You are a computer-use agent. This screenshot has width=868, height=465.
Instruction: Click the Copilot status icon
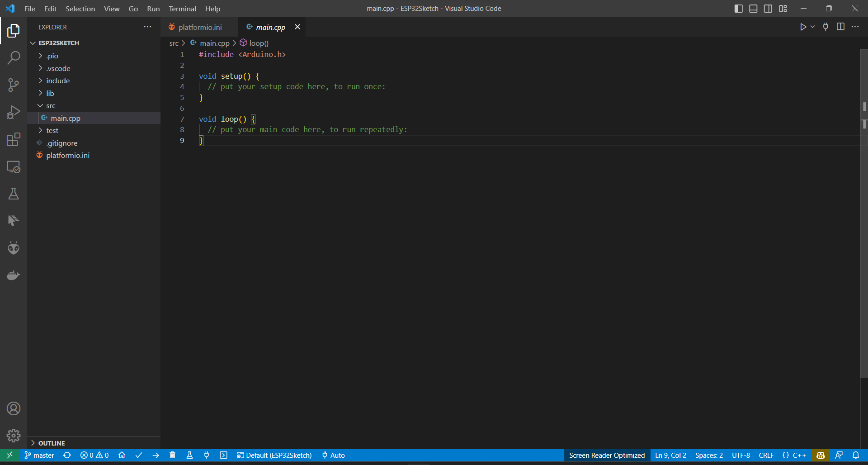(x=821, y=455)
